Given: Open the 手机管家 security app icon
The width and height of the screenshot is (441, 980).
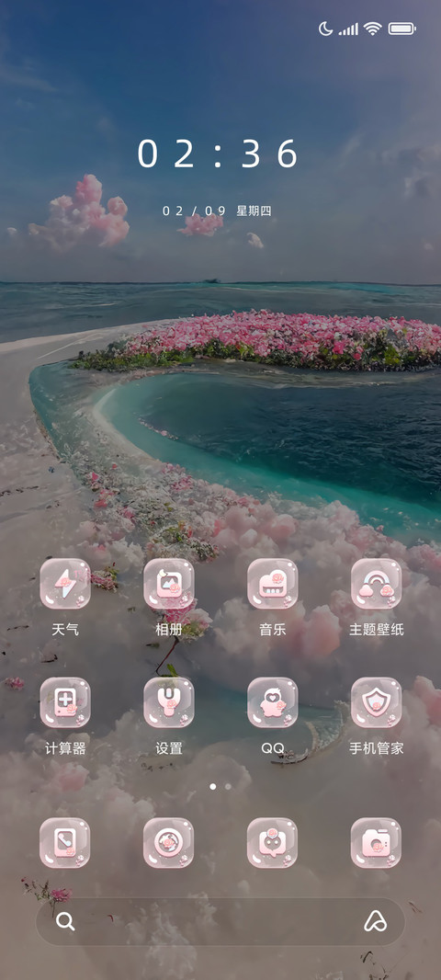Looking at the screenshot, I should [x=376, y=702].
